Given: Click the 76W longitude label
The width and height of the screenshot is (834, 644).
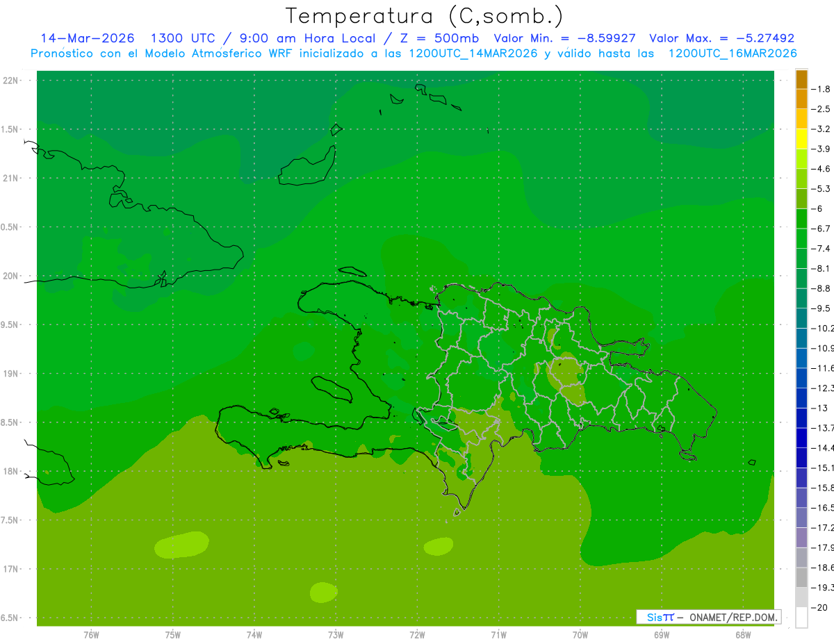Looking at the screenshot, I should pyautogui.click(x=91, y=635).
